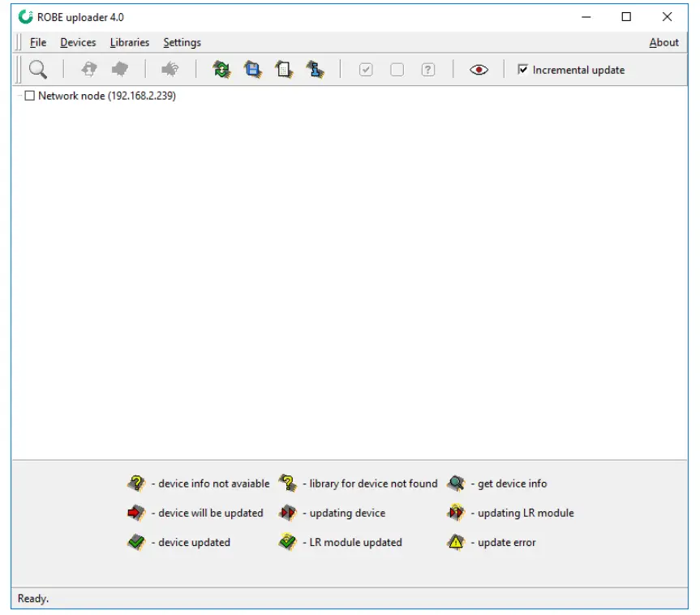
Task: Click the question mark box toolbar icon
Action: click(x=428, y=70)
